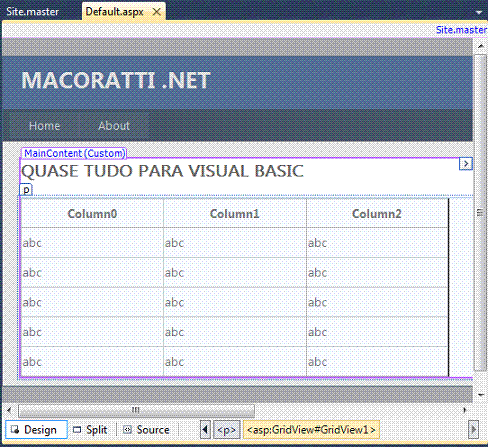Click the vertical scrollbar thumb
The width and height of the screenshot is (488, 447).
pyautogui.click(x=480, y=213)
